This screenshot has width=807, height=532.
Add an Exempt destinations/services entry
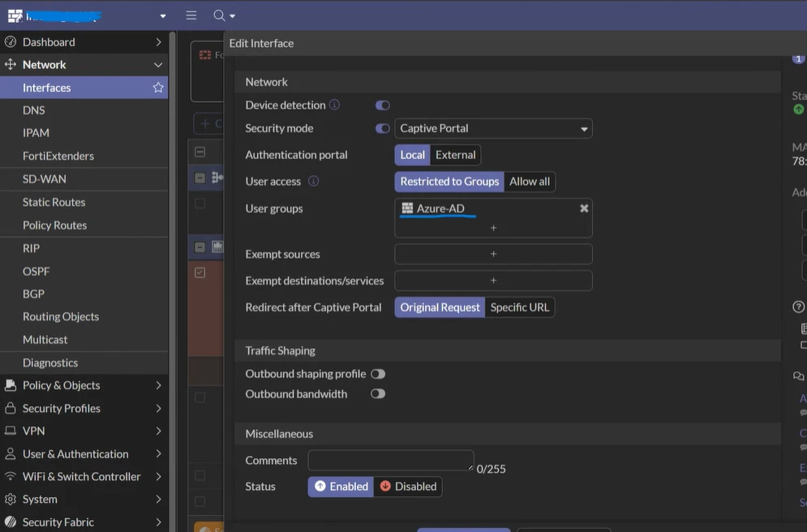tap(494, 281)
